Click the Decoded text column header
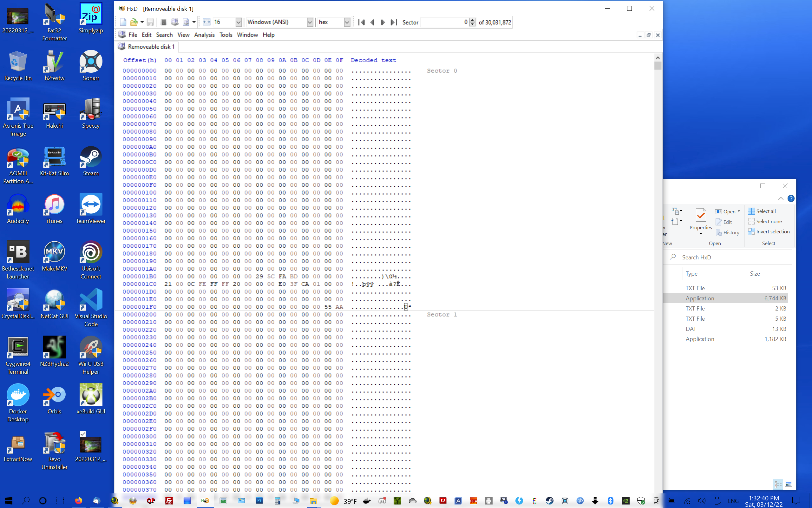 tap(373, 60)
